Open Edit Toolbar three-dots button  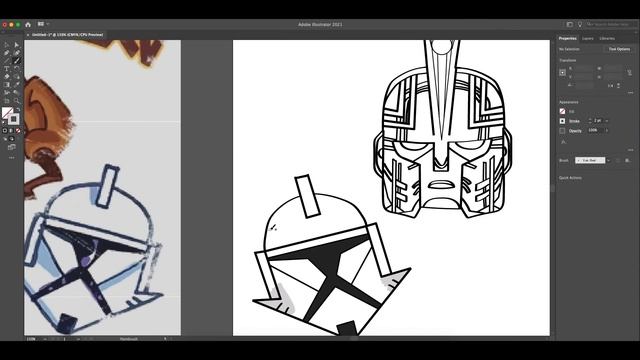tap(11, 158)
